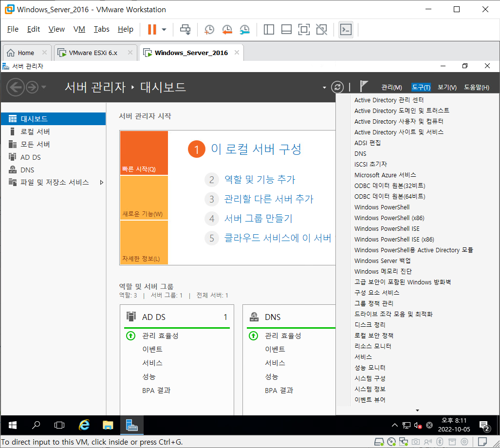The width and height of the screenshot is (500, 448).
Task: Switch to Unity mode icon
Action: (x=321, y=29)
